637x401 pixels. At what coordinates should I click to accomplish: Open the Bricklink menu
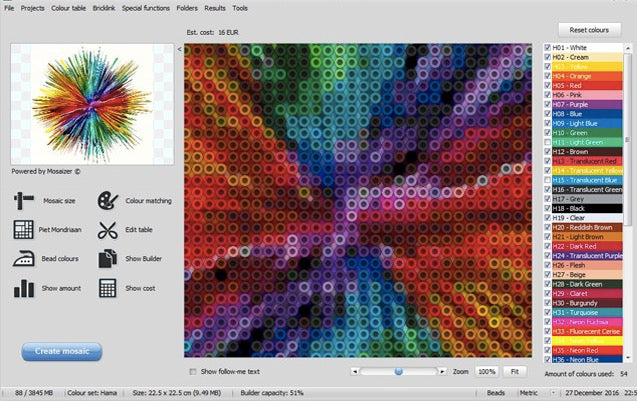coord(104,8)
